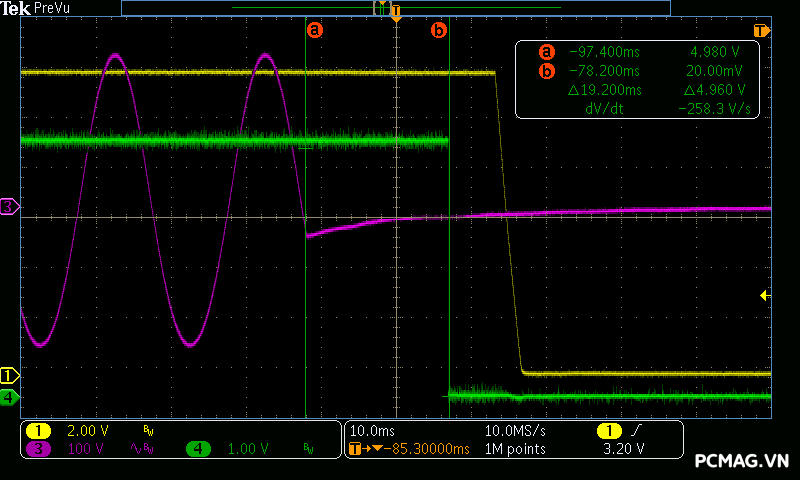The width and height of the screenshot is (800, 480).
Task: Click the PCMAG.VN watermark link
Action: coord(742,460)
